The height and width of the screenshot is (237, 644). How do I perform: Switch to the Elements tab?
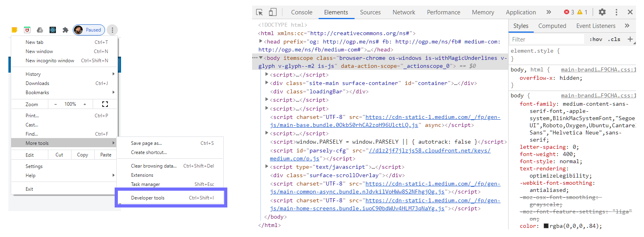336,12
